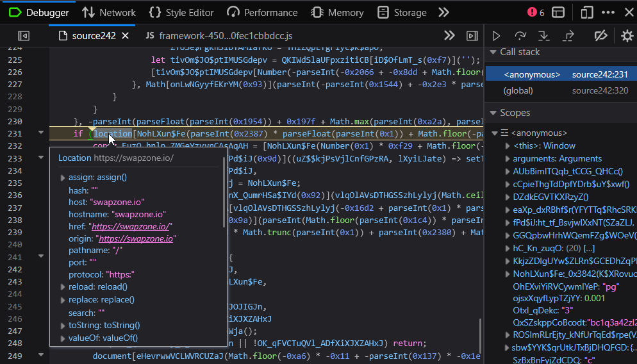Click the Step In debugger icon
The height and width of the screenshot is (364, 637).
tap(544, 36)
